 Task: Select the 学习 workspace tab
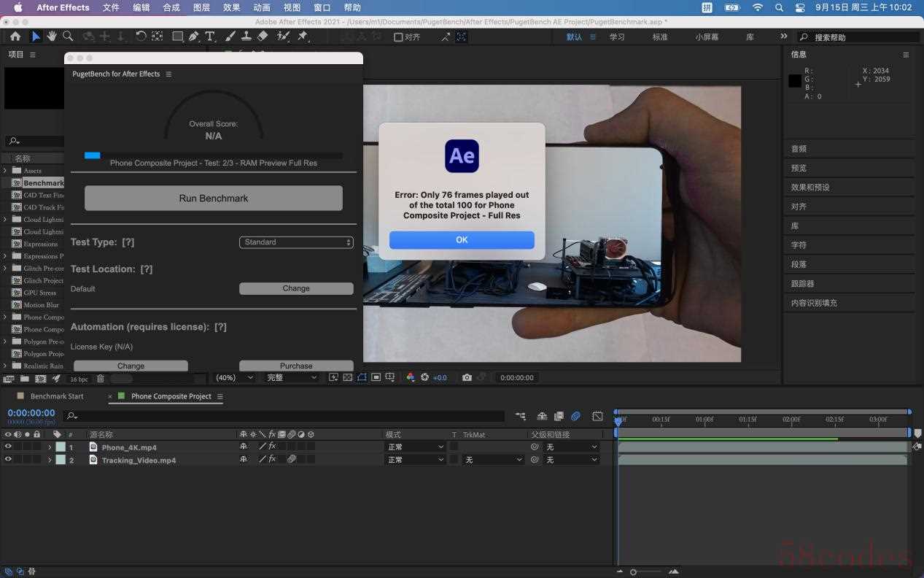(x=617, y=36)
